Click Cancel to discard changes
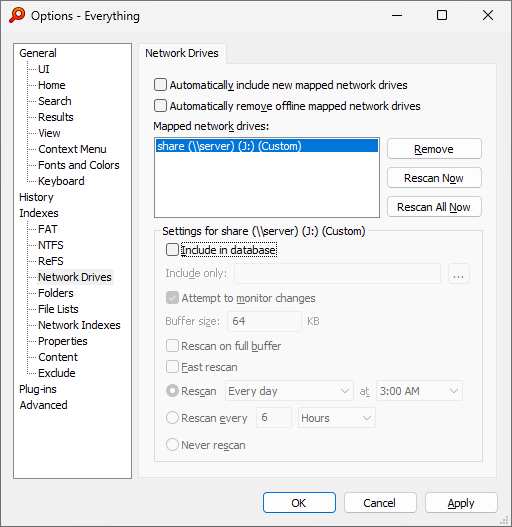Viewport: 512px width, 527px height. [380, 503]
